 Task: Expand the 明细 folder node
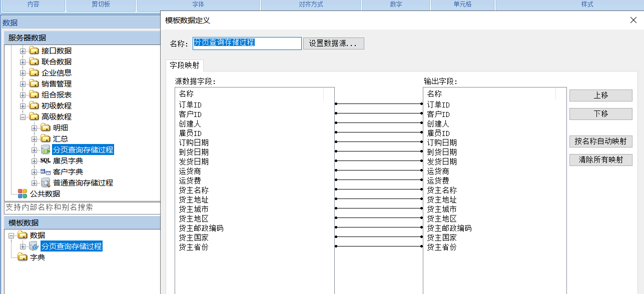pos(34,128)
